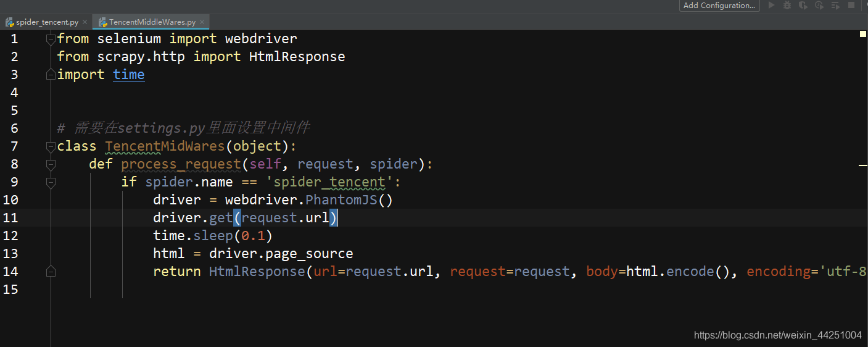Follow the underlined 'time' import link
The width and height of the screenshot is (868, 347).
129,75
